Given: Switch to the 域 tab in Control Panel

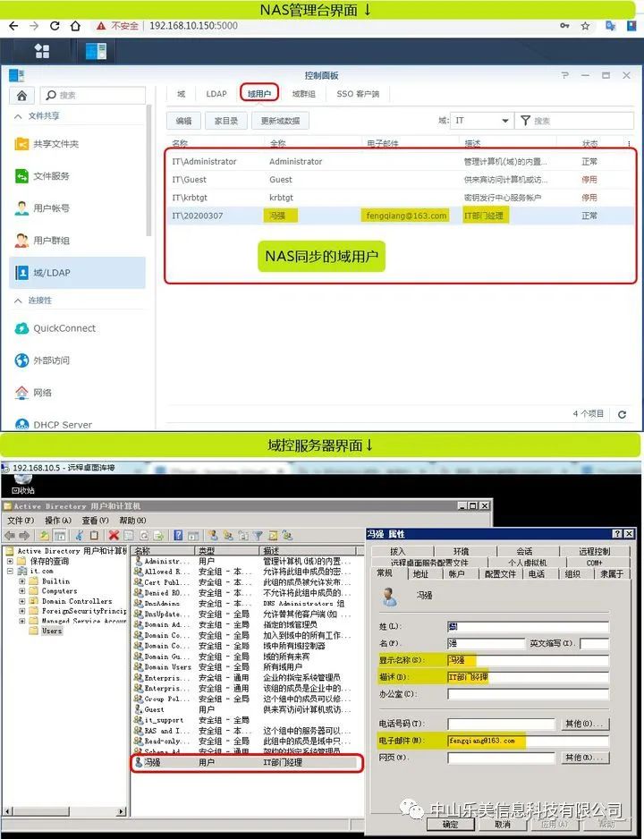Looking at the screenshot, I should [182, 94].
